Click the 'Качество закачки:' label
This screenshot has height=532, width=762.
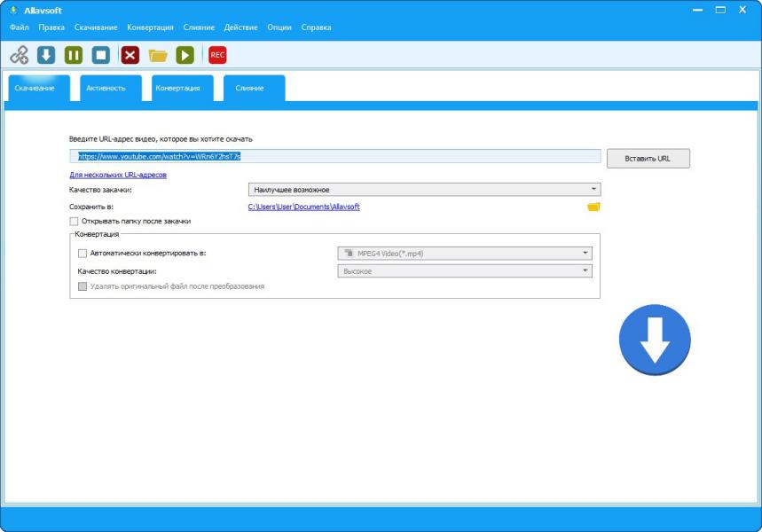100,190
